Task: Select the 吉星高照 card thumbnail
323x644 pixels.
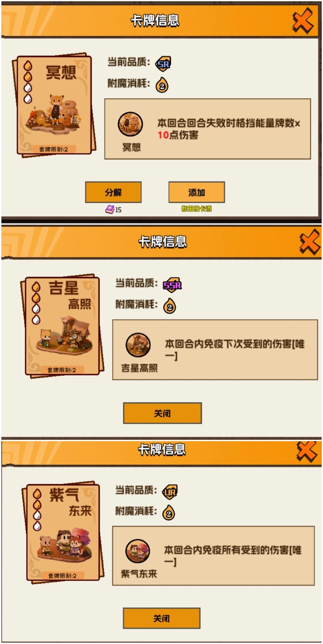Action: 62,326
